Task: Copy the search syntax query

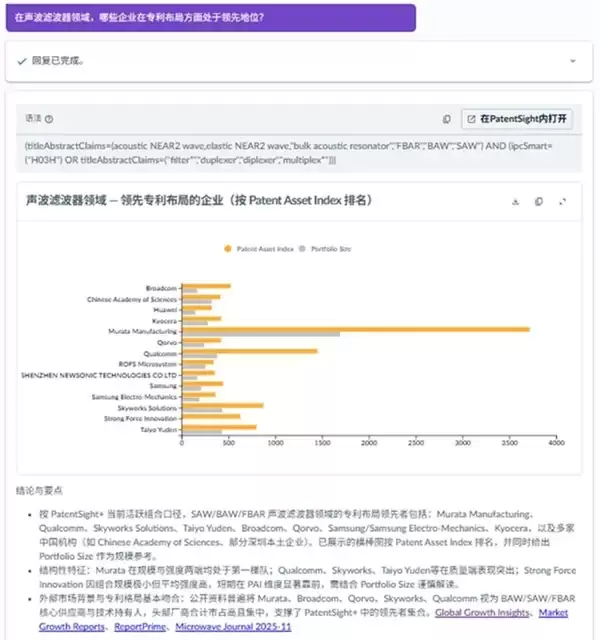Action: (x=447, y=119)
